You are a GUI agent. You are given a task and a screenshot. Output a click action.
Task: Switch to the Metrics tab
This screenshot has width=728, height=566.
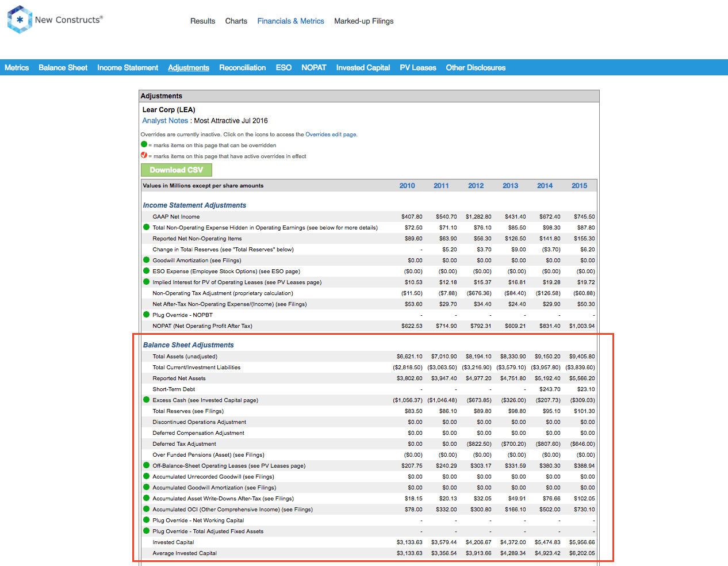[x=17, y=68]
